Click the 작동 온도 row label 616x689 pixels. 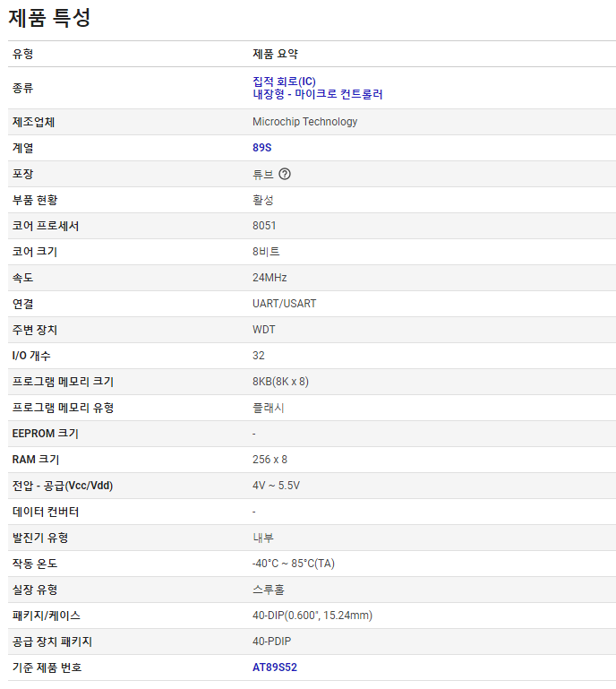(35, 564)
